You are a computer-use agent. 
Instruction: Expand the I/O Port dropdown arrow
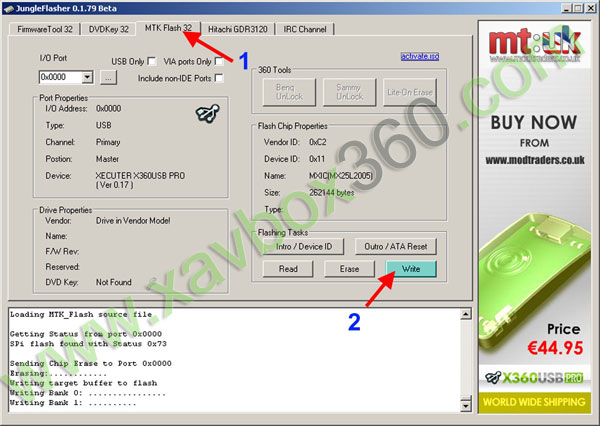coord(87,77)
